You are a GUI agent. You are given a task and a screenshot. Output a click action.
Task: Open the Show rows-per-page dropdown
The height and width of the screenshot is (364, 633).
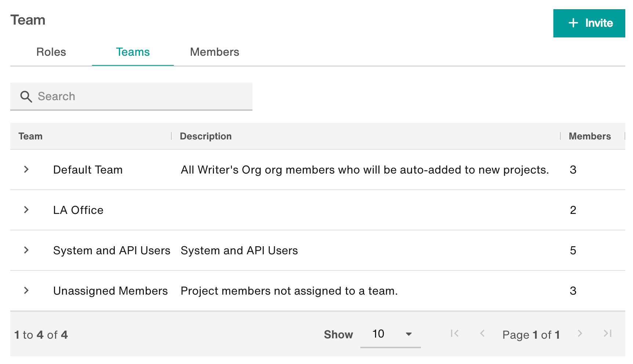(390, 334)
